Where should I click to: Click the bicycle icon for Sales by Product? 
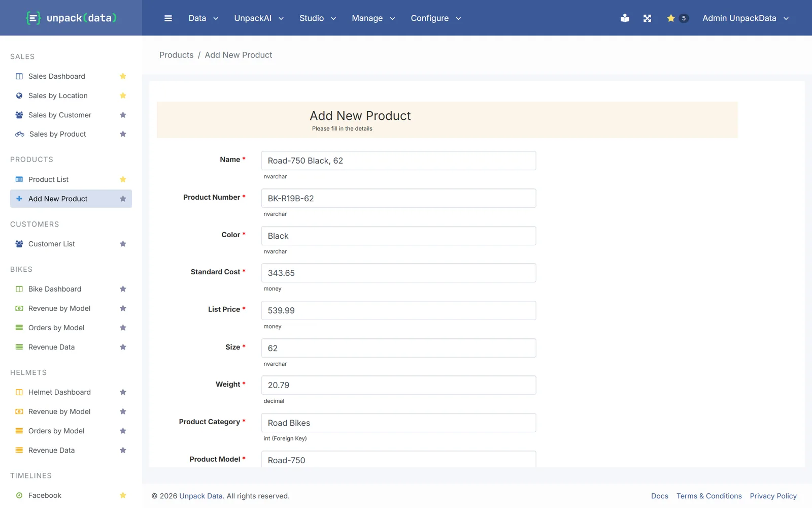[x=20, y=134]
